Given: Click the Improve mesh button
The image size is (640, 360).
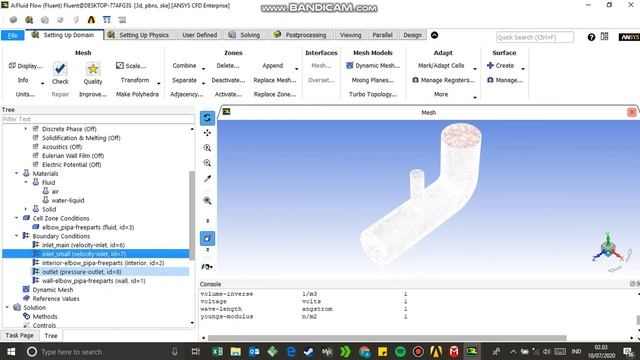Looking at the screenshot, I should 93,94.
